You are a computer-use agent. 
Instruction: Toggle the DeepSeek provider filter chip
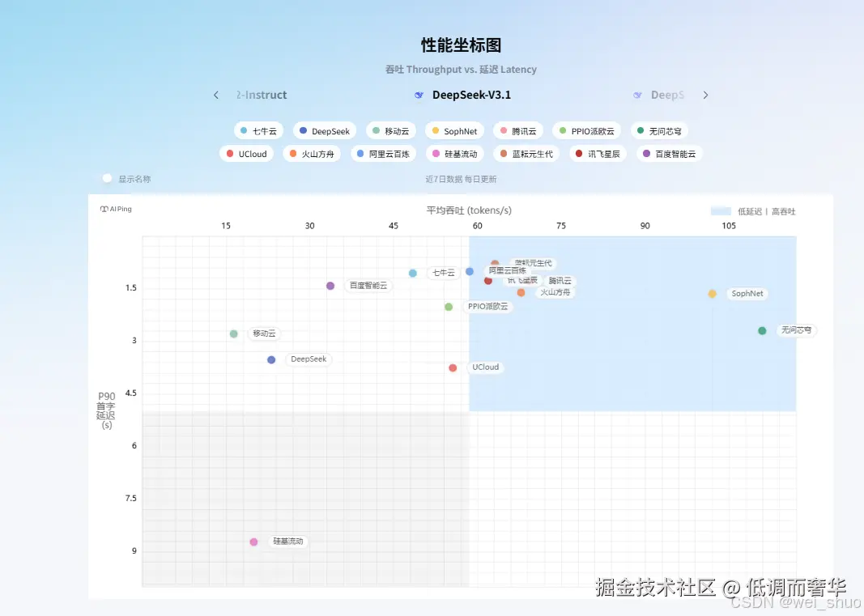coord(324,130)
